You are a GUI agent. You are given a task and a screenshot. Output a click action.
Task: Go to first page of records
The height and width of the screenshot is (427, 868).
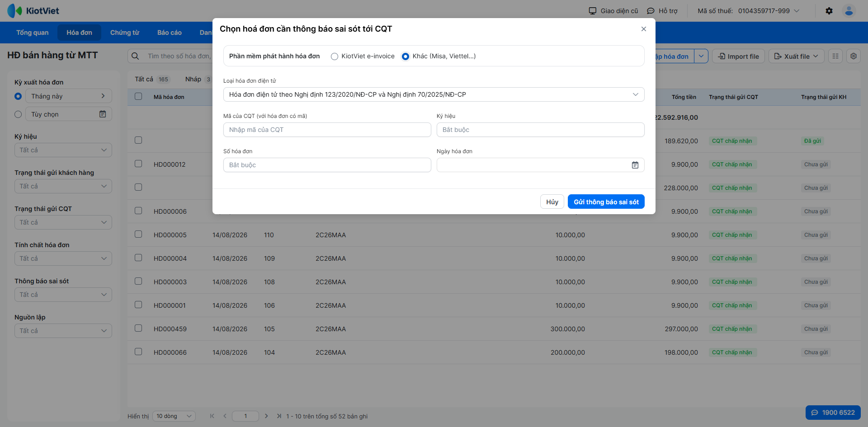click(x=212, y=416)
